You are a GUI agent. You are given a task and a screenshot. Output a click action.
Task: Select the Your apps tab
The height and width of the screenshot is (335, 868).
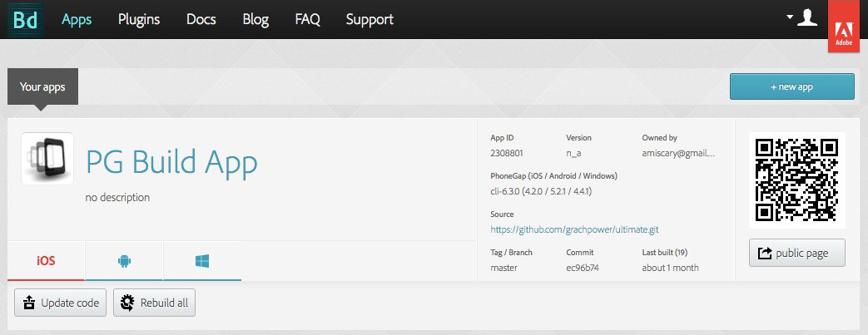(x=42, y=86)
